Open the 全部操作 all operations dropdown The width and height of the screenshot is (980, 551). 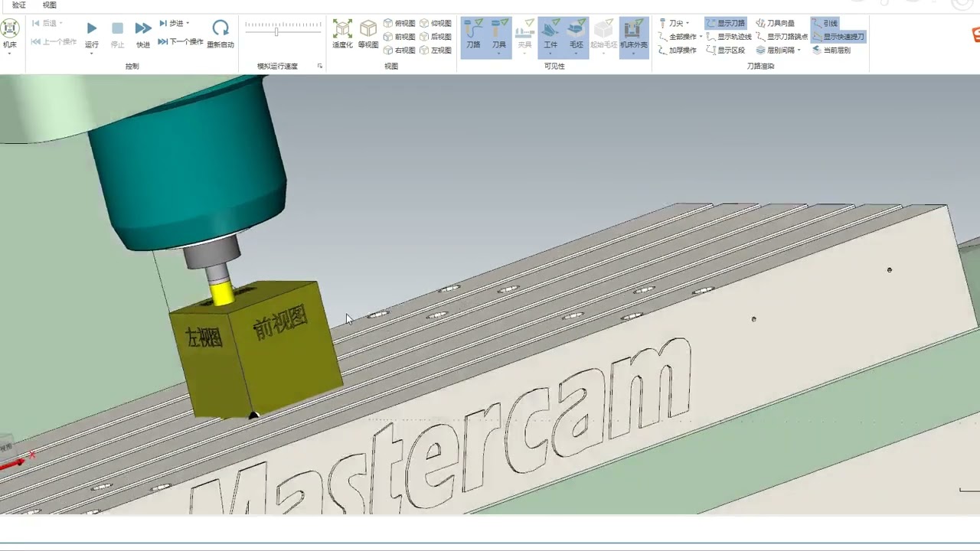[680, 37]
